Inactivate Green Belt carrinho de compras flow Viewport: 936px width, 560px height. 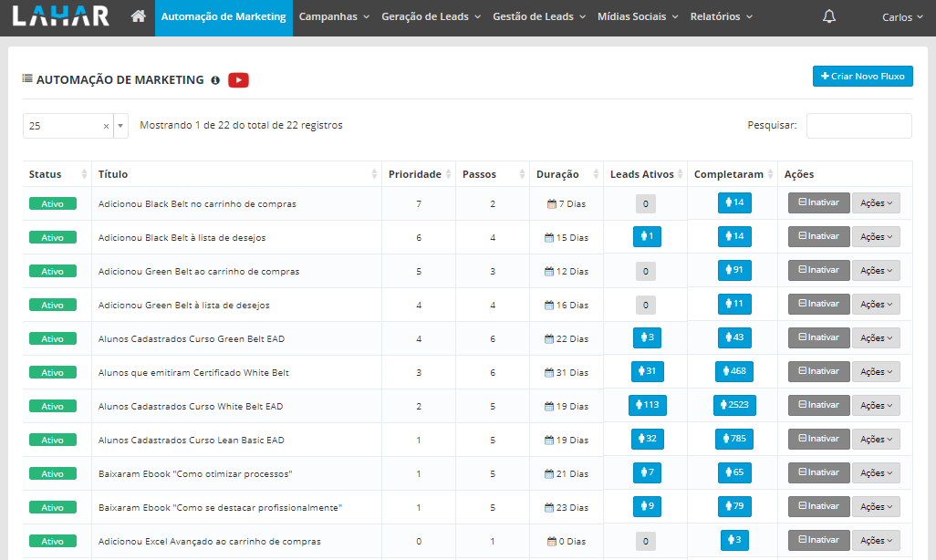[x=819, y=271]
